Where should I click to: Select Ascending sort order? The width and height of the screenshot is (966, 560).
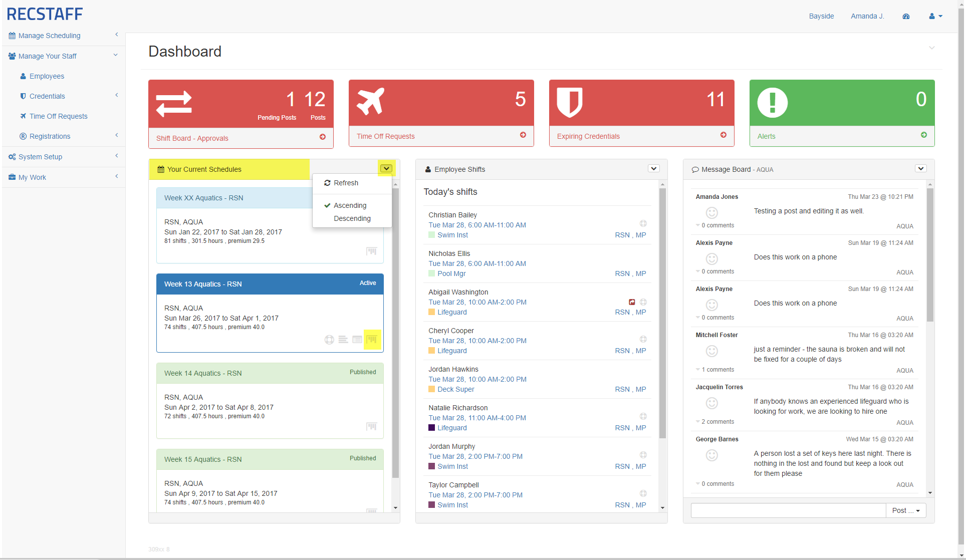pyautogui.click(x=350, y=205)
